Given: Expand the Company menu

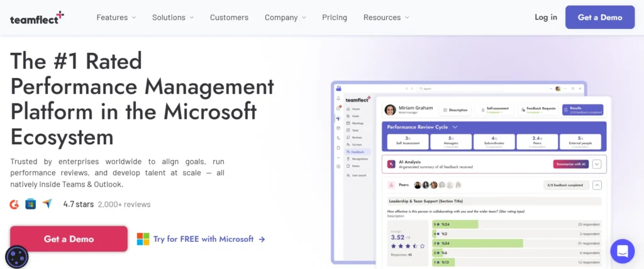Looking at the screenshot, I should coord(286,17).
